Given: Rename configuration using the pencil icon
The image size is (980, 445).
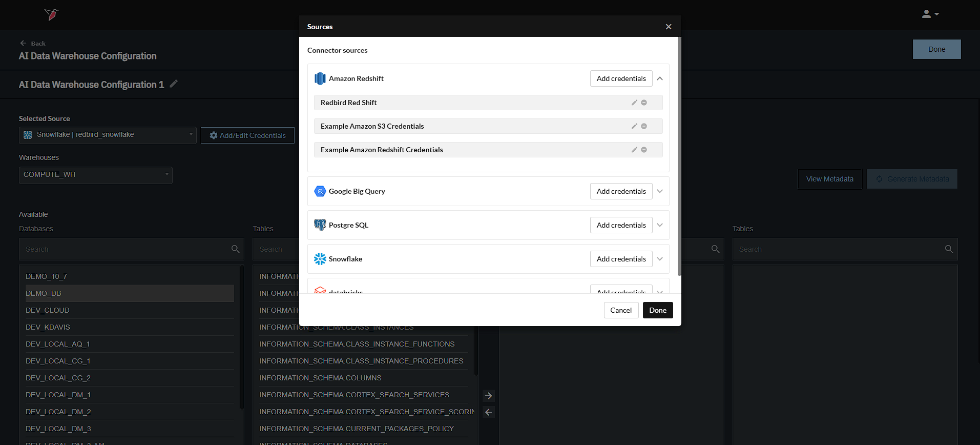Looking at the screenshot, I should tap(174, 84).
